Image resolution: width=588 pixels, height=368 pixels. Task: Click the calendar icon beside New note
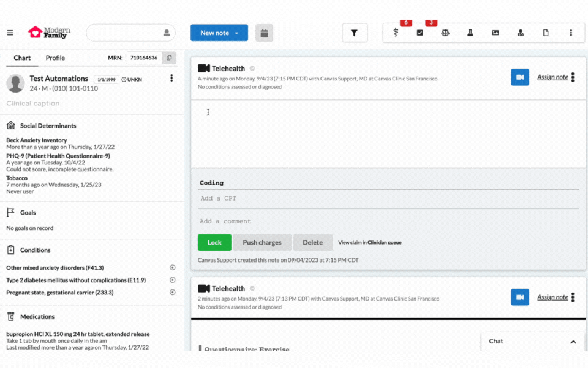point(264,33)
